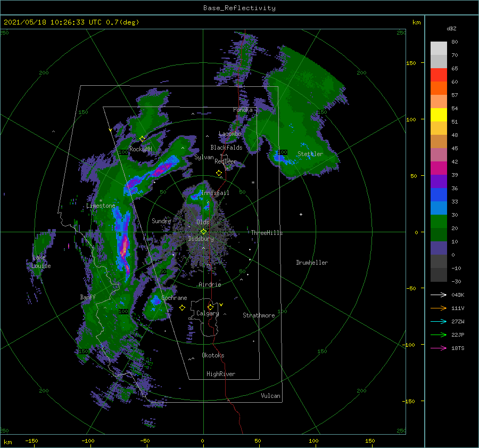This screenshot has height=448, width=479.
Task: Click the RockyMH label
Action: point(141,149)
